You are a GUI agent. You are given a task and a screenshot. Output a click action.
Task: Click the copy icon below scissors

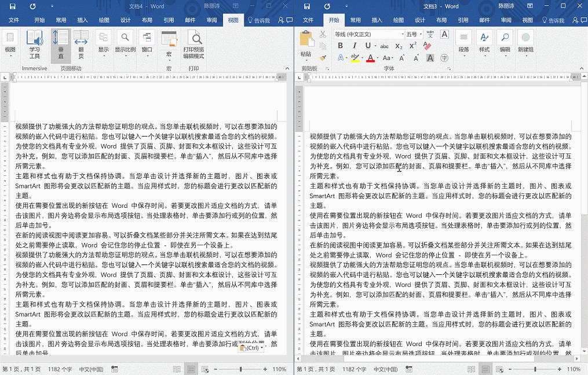click(323, 46)
